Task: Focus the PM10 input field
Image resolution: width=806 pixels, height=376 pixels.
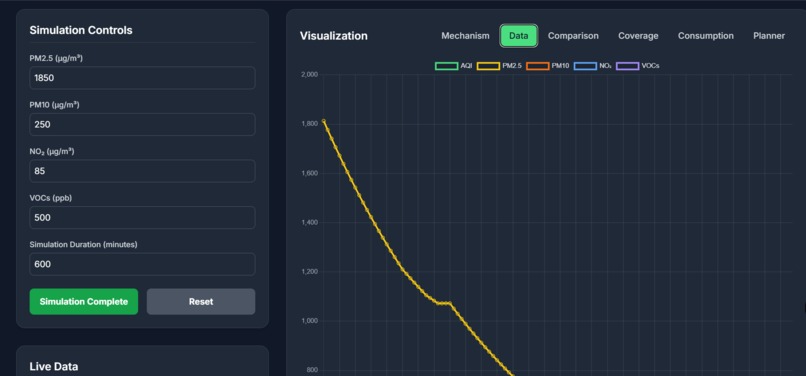Action: pyautogui.click(x=142, y=124)
